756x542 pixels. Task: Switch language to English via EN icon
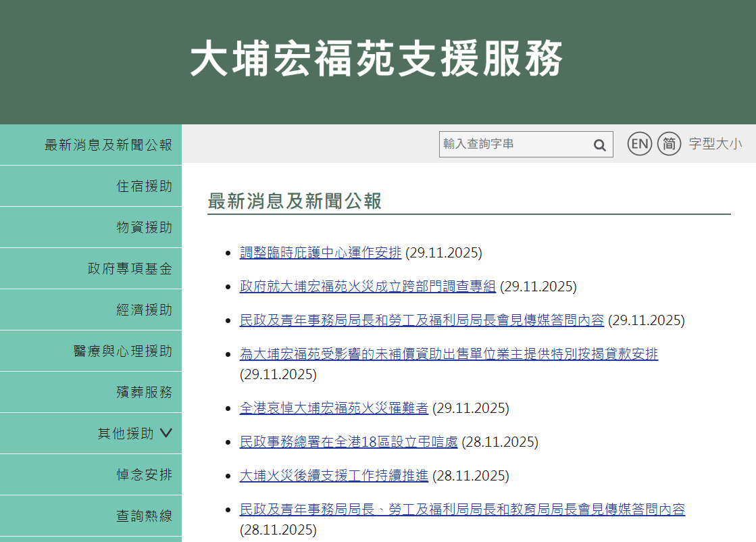click(639, 144)
